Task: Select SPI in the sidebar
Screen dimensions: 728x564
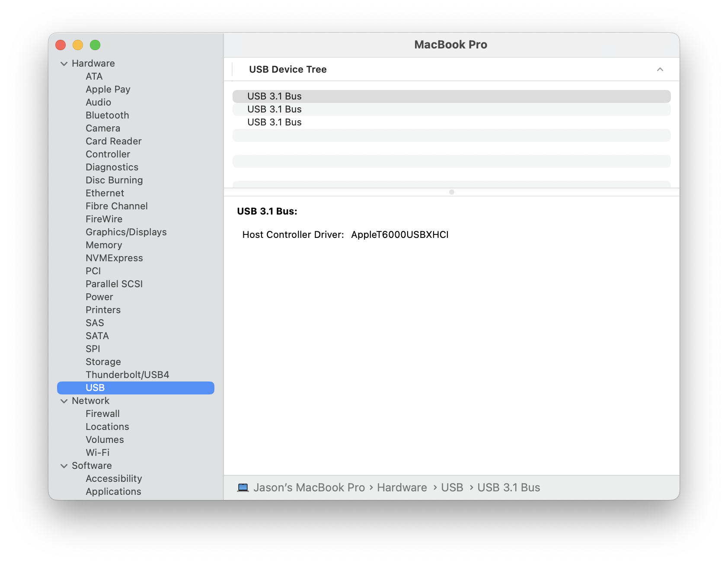Action: coord(93,349)
